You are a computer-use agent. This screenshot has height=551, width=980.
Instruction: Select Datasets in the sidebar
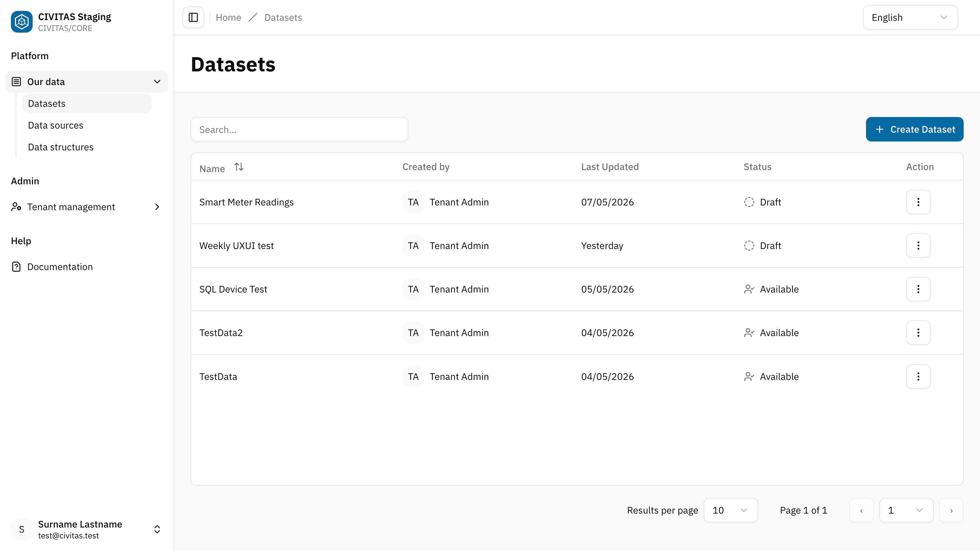point(87,103)
